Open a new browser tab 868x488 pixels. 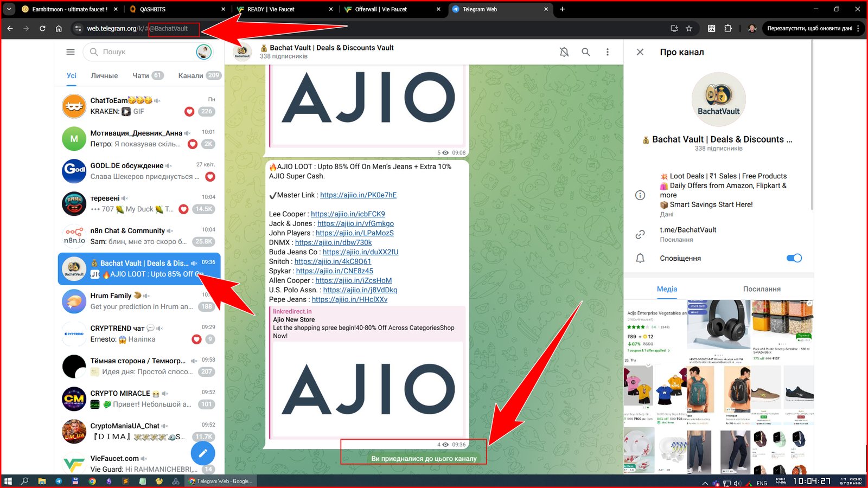[563, 9]
